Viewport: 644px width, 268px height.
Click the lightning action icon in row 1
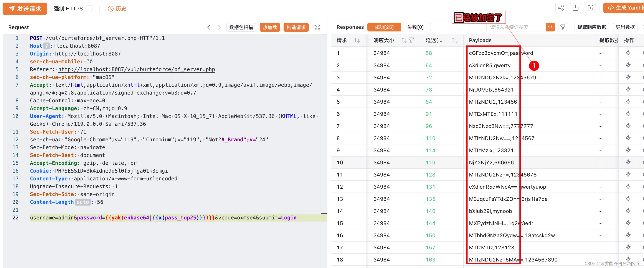628,53
